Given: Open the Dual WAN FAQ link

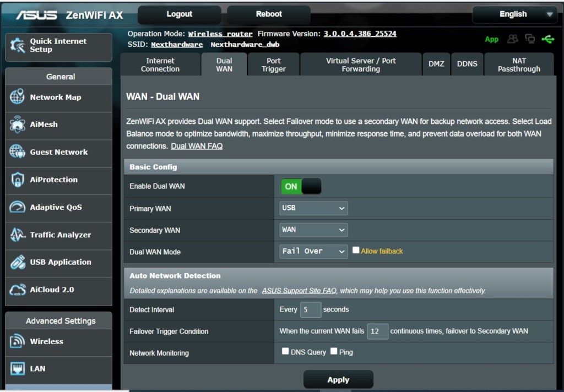Looking at the screenshot, I should (197, 146).
